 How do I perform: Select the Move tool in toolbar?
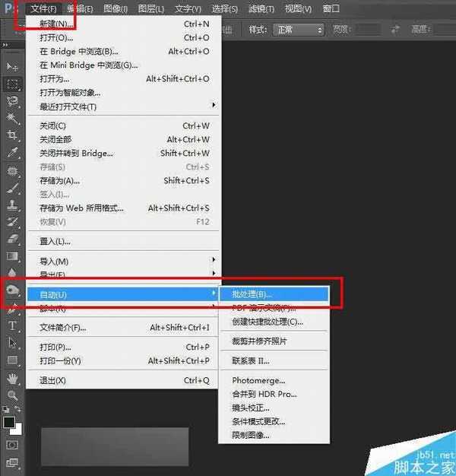coord(12,67)
